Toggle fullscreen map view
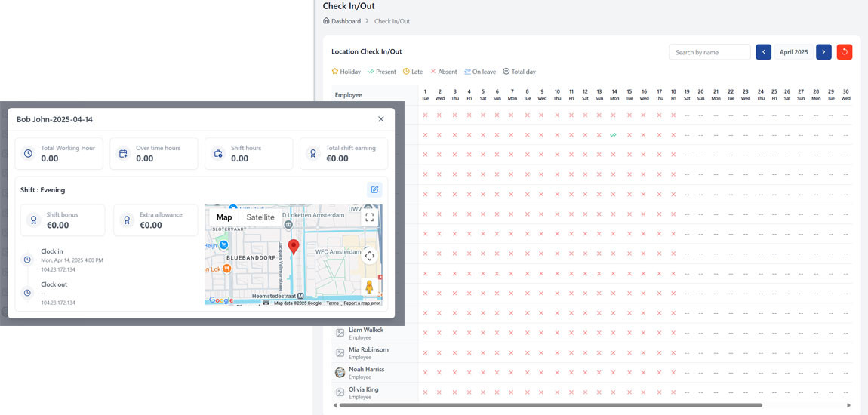The image size is (868, 415). click(x=370, y=217)
